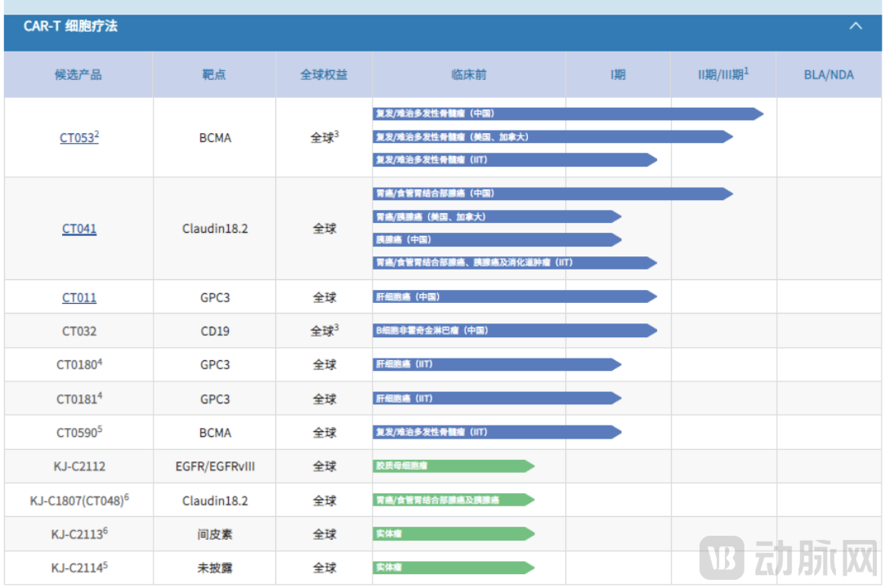The height and width of the screenshot is (588, 885).
Task: Open the CT053 candidate link
Action: [x=77, y=138]
